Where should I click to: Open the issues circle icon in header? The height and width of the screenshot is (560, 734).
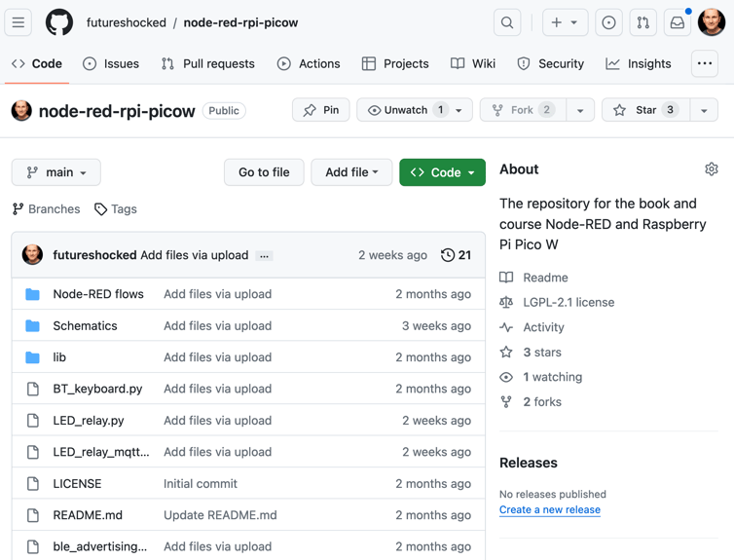coord(608,22)
